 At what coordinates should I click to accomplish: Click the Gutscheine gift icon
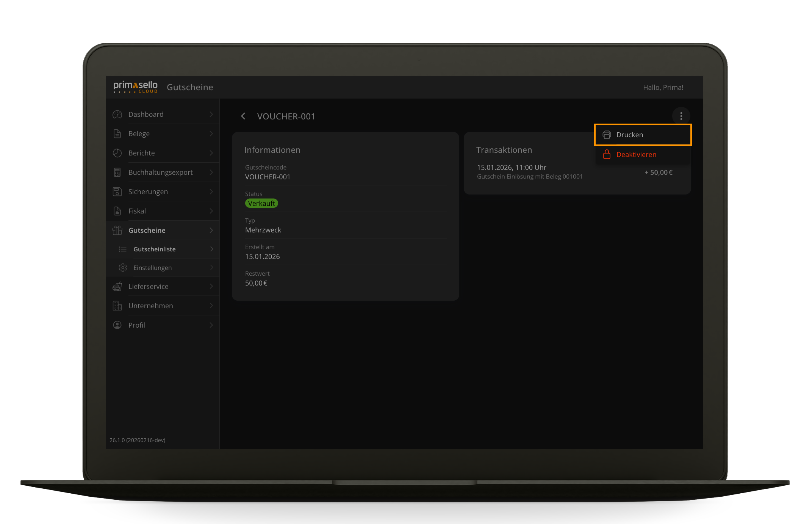pos(117,230)
